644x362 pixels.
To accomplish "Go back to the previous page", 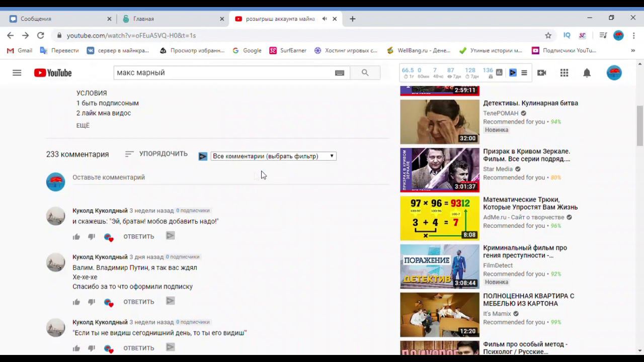I will (10, 35).
